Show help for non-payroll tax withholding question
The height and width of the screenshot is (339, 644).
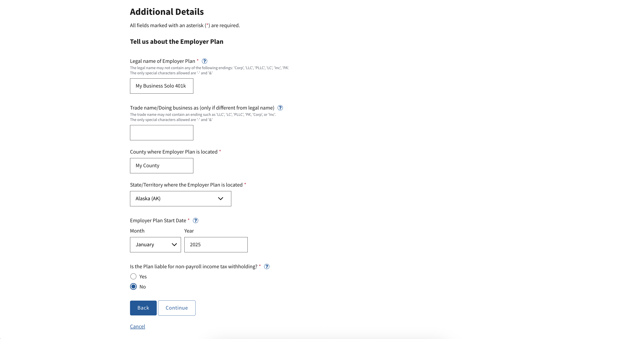coord(267,266)
